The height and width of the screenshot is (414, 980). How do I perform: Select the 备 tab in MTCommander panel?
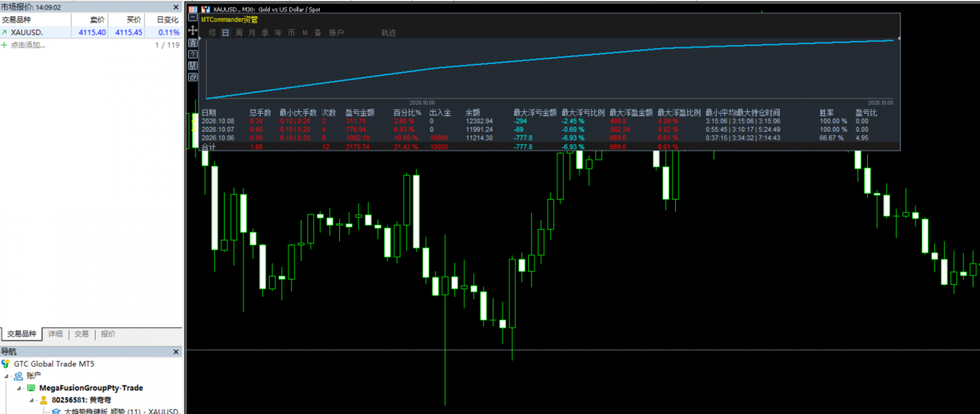317,33
